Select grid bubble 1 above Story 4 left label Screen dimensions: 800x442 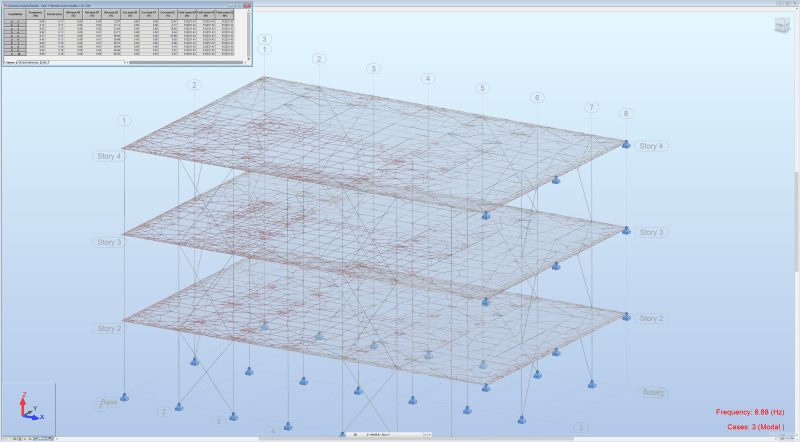(124, 120)
